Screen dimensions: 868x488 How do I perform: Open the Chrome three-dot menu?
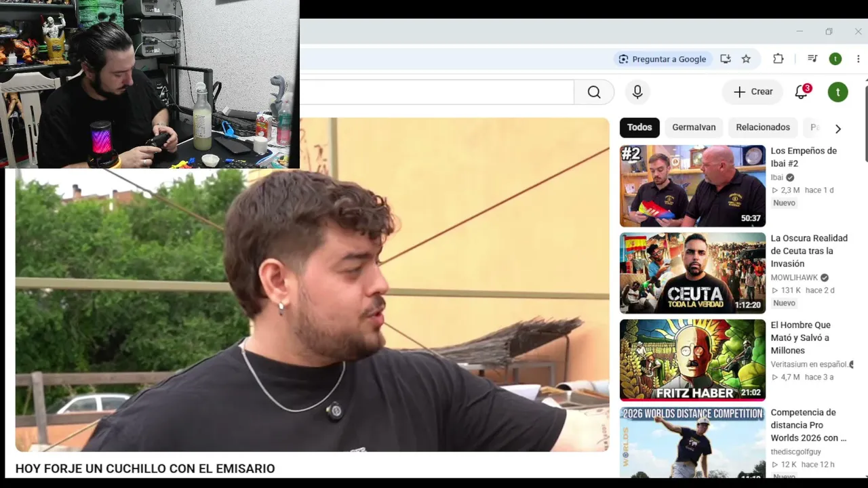click(x=858, y=59)
